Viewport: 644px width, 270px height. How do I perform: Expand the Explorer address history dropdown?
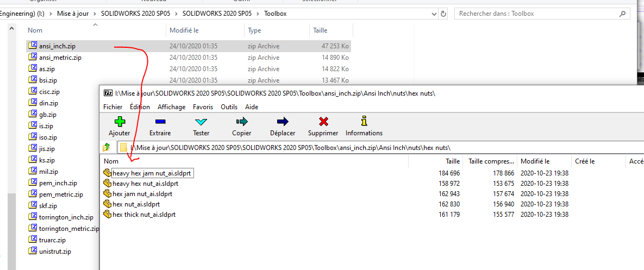(432, 14)
